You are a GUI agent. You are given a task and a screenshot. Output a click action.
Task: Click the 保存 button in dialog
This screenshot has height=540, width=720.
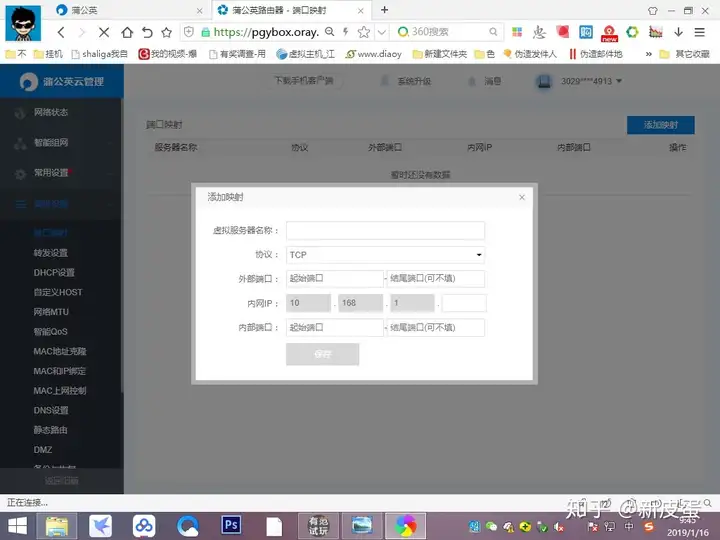tap(322, 354)
